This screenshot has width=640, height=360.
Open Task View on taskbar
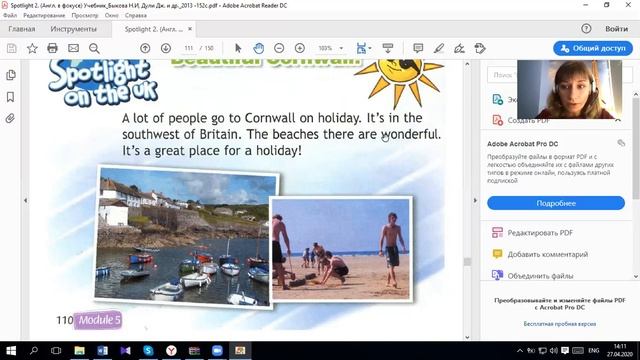(56, 351)
